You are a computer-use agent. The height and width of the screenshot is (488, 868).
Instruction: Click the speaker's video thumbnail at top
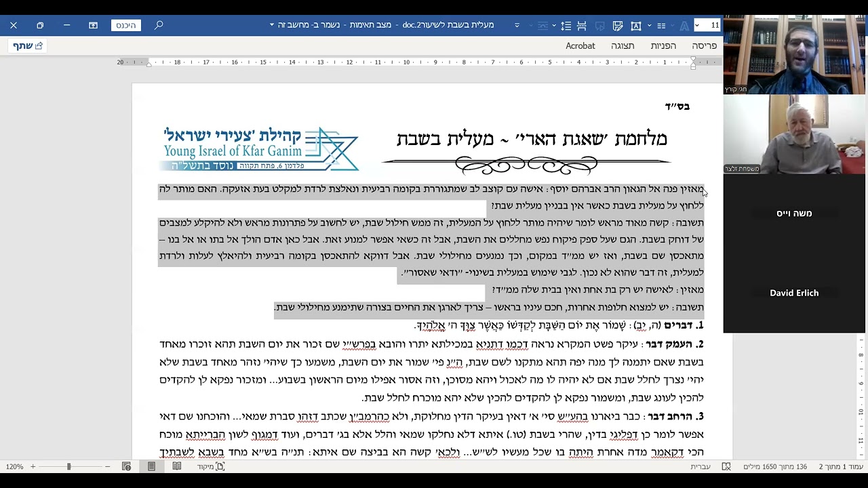click(x=795, y=54)
